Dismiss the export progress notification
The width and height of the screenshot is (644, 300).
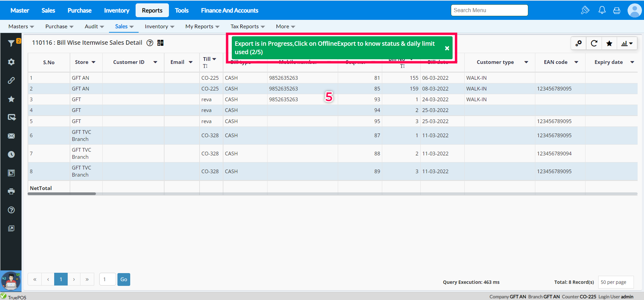tap(447, 48)
